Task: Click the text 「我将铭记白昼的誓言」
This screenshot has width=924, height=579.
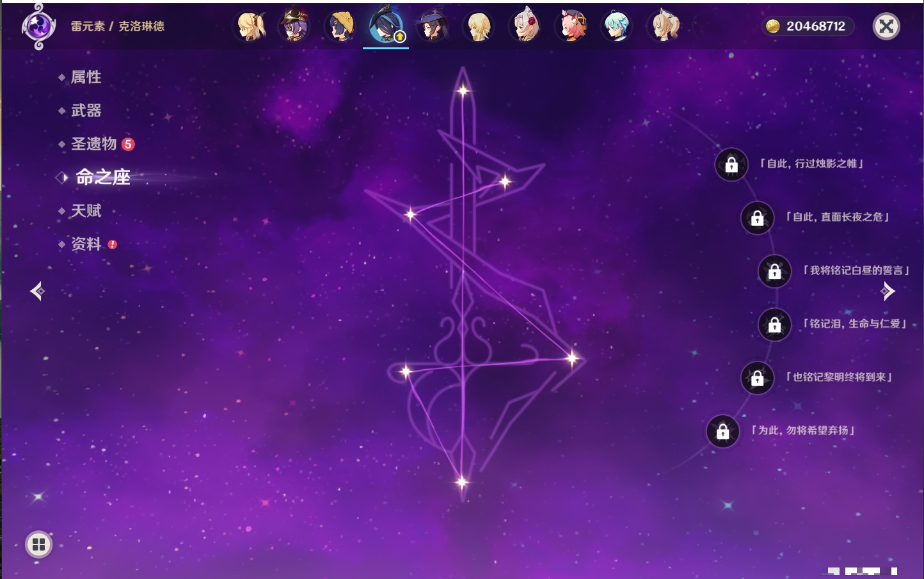Action: [x=856, y=271]
